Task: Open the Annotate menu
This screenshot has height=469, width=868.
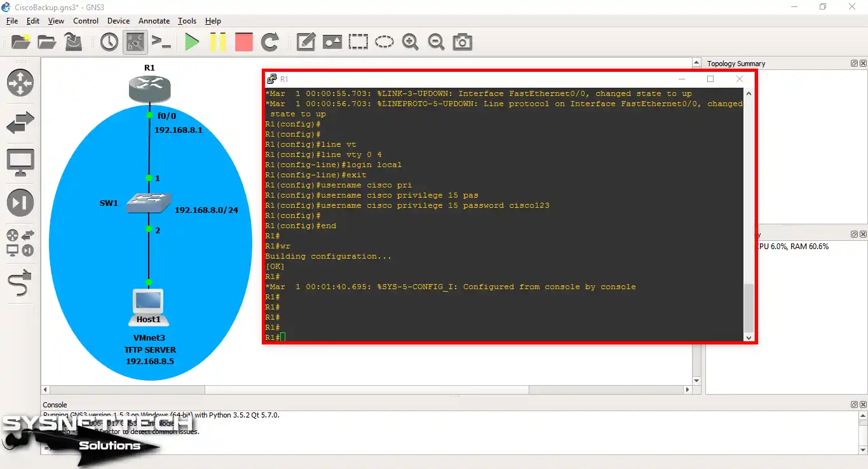Action: (154, 21)
